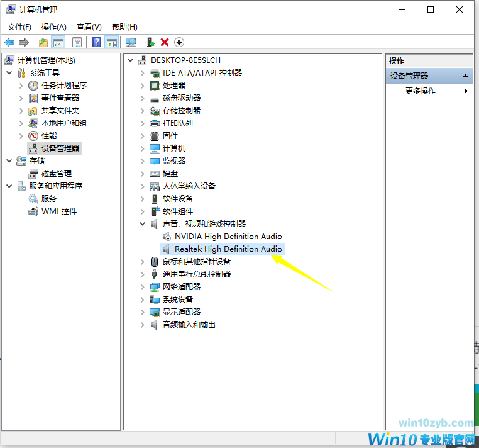The height and width of the screenshot is (448, 479).
Task: Select the 显示适配器 device category
Action: click(182, 312)
